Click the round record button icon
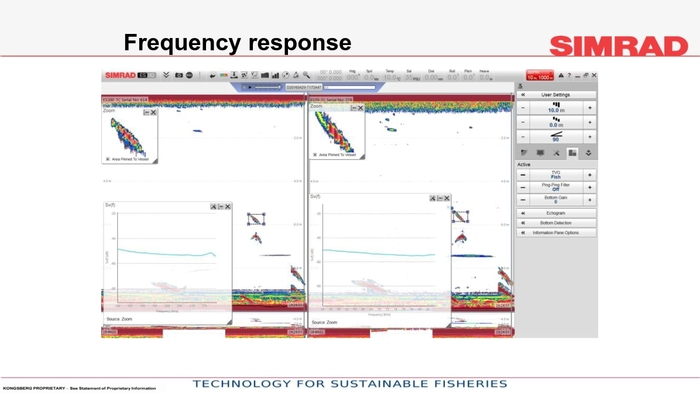The width and height of the screenshot is (700, 403). [x=189, y=75]
